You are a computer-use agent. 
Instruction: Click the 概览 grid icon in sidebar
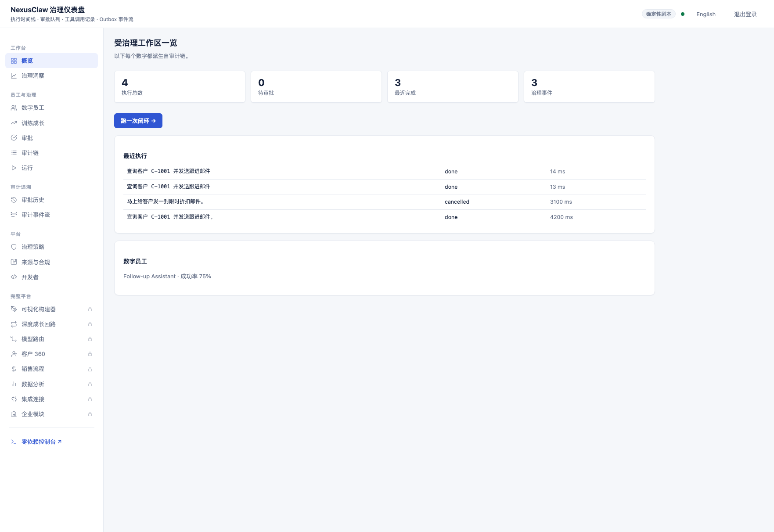coord(14,61)
